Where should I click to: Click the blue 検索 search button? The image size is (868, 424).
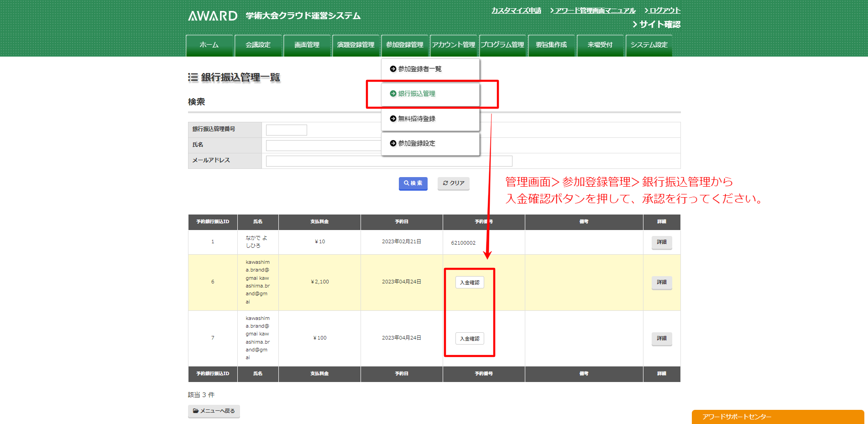click(413, 183)
